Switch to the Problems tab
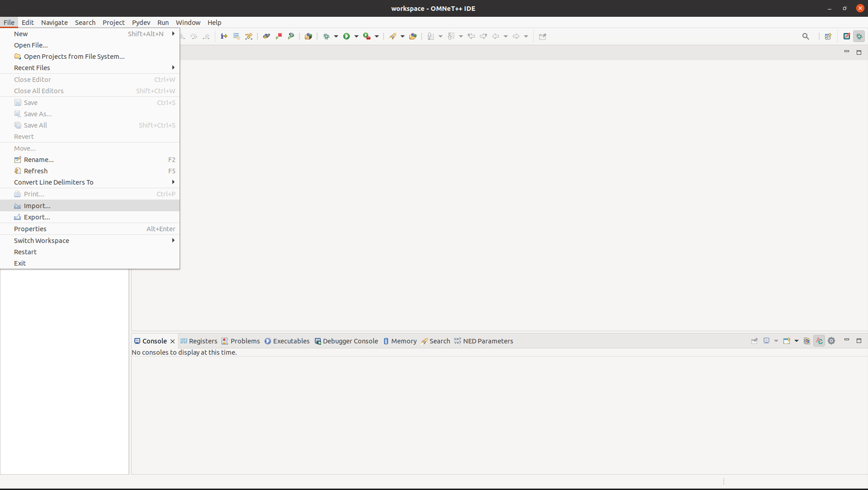This screenshot has width=868, height=490. [x=241, y=341]
